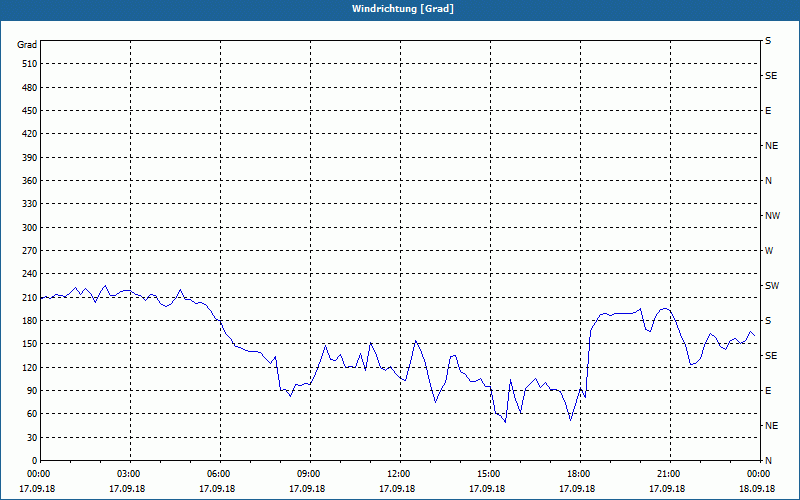Click the 21:00 time label
Image resolution: width=800 pixels, height=500 pixels.
[x=668, y=474]
